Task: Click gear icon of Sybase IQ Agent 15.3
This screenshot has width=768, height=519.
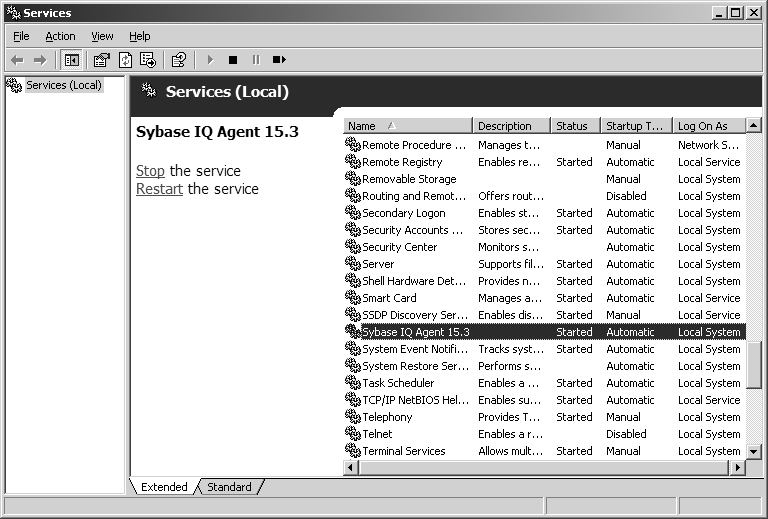Action: pyautogui.click(x=353, y=331)
